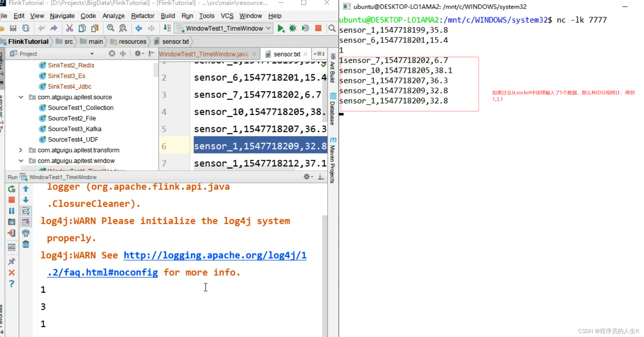The image size is (644, 337).
Task: Pause the program output in Run panel
Action: 12,211
